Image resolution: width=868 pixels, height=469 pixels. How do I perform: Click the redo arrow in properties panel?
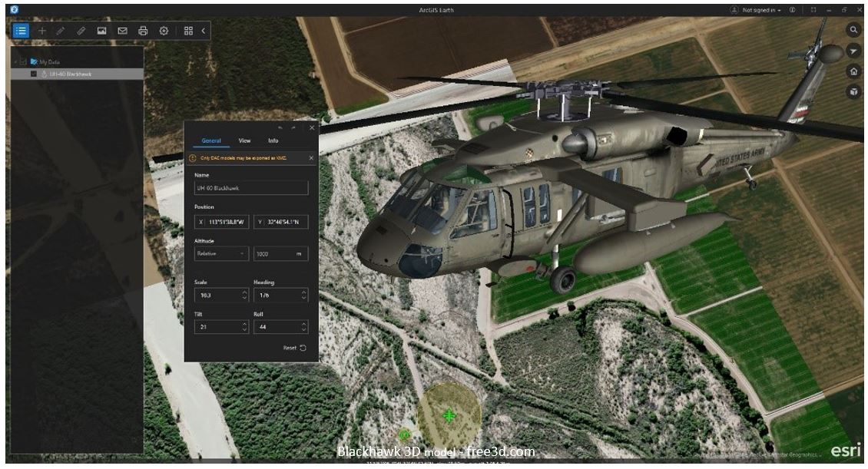(x=293, y=127)
